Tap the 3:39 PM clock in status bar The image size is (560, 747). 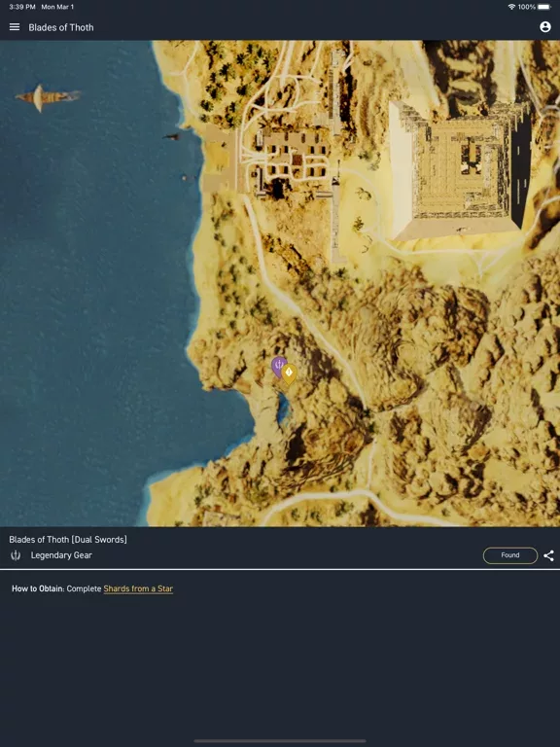coord(22,7)
